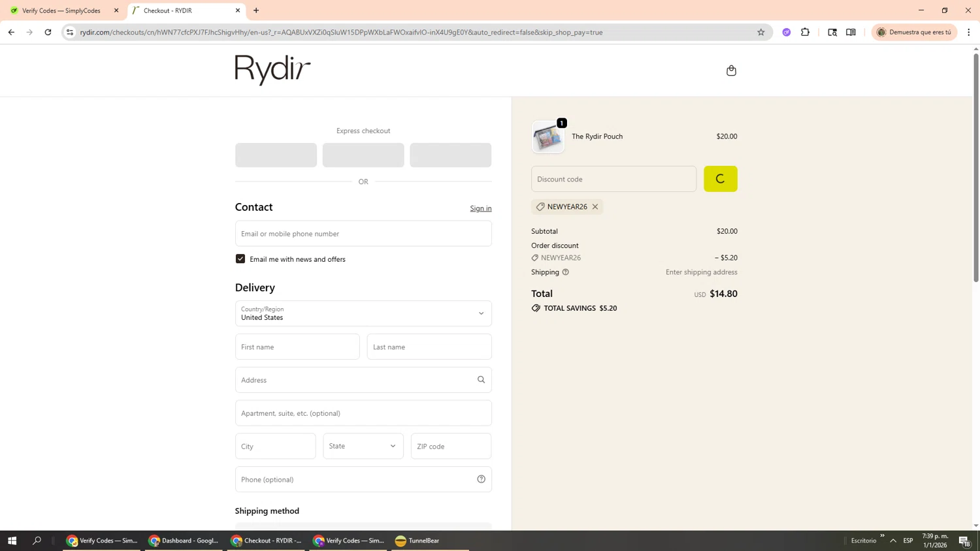
Task: Focus the First name field
Action: (297, 347)
